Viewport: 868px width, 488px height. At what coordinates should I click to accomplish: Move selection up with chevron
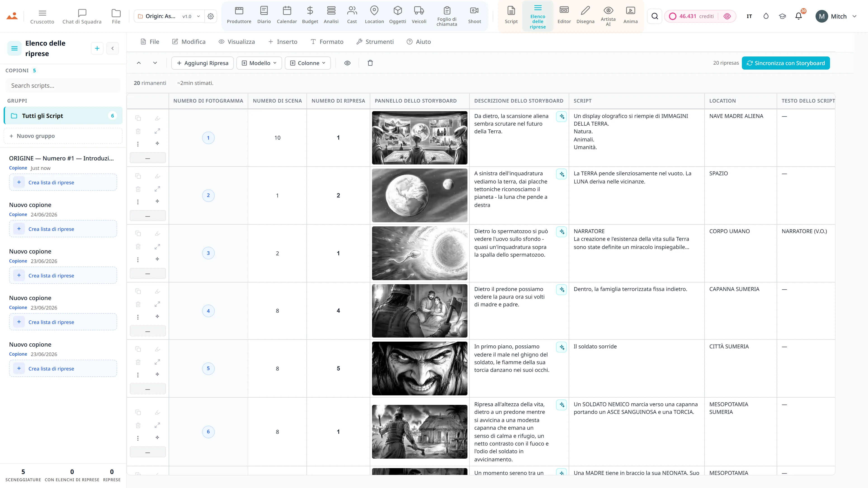point(139,63)
